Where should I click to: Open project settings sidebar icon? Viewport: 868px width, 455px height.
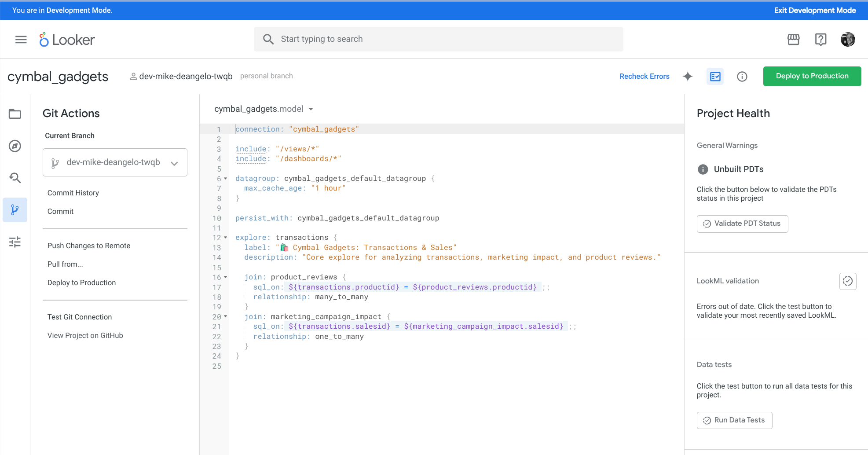click(15, 242)
